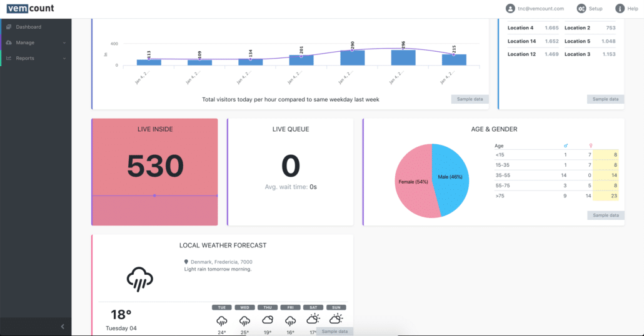Collapse the sidebar with the arrow
This screenshot has width=644, height=336.
62,326
